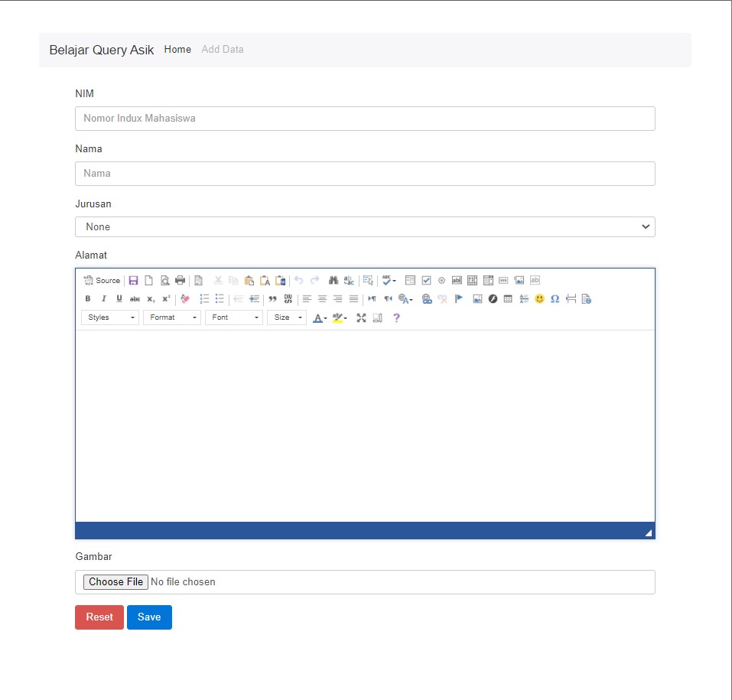Open the Font dropdown

click(234, 317)
